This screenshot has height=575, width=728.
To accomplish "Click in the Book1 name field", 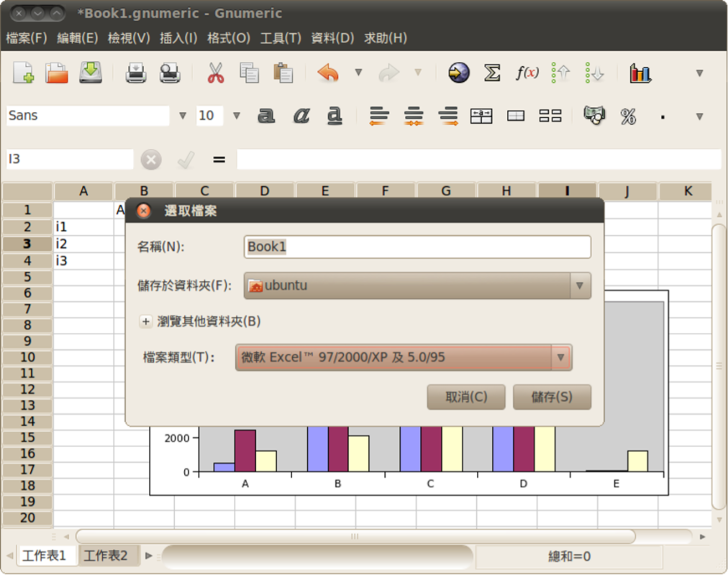I will pyautogui.click(x=417, y=247).
